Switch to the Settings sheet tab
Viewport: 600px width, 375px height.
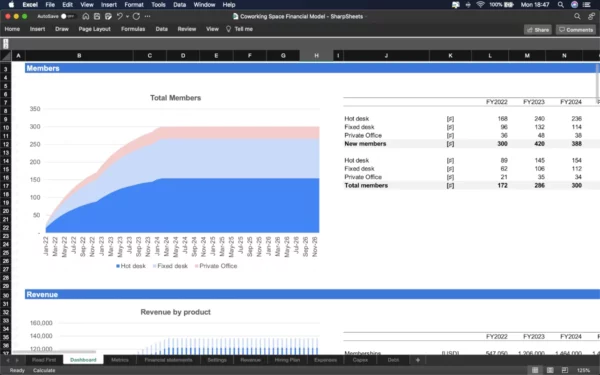point(217,360)
